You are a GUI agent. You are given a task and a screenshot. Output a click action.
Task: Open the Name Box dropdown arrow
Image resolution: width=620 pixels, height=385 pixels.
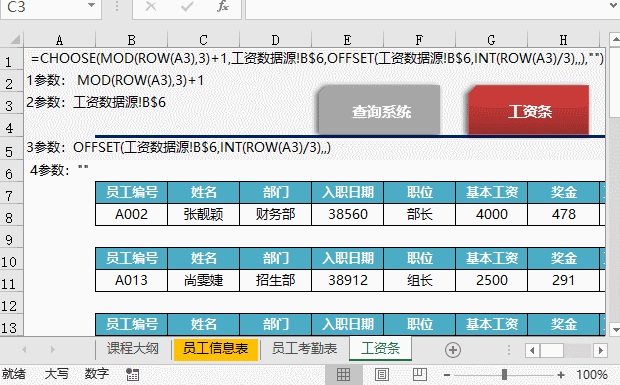91,6
